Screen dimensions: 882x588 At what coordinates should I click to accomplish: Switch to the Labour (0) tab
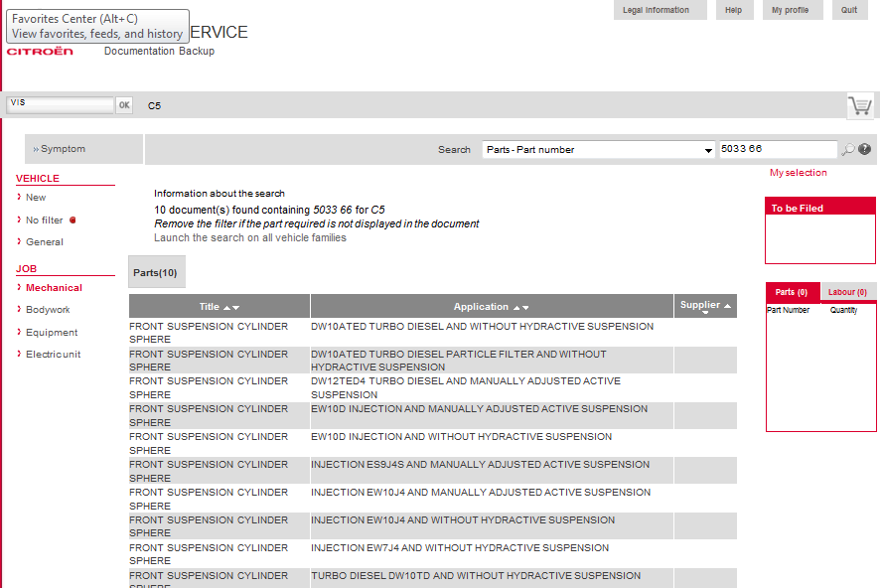pos(847,292)
